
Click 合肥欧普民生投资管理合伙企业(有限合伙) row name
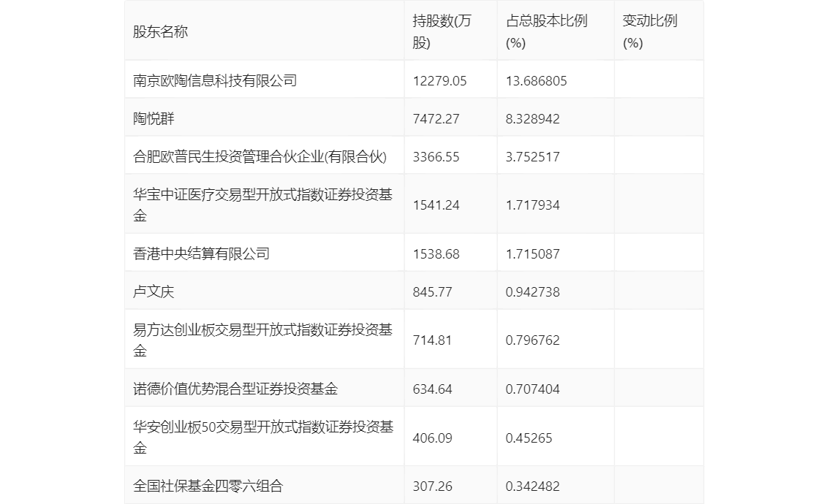click(x=260, y=157)
